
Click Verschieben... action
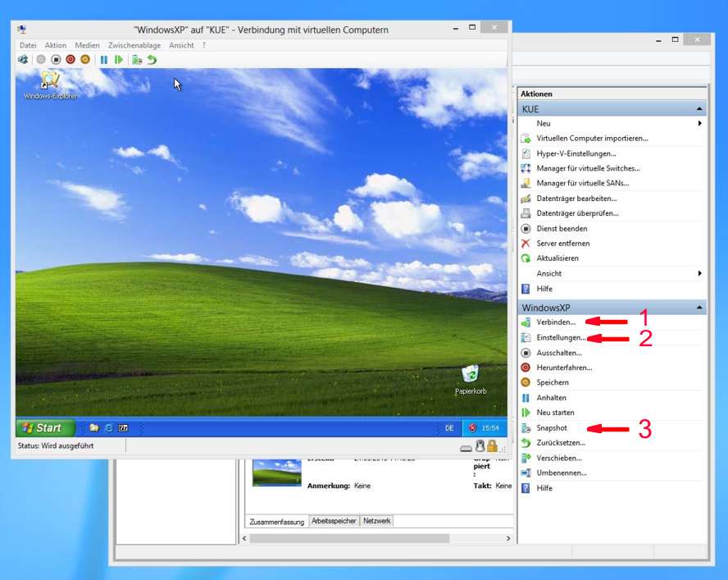tap(559, 459)
